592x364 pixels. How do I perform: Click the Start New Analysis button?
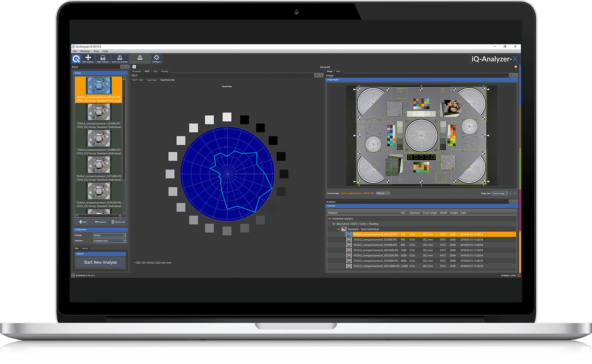(x=100, y=263)
